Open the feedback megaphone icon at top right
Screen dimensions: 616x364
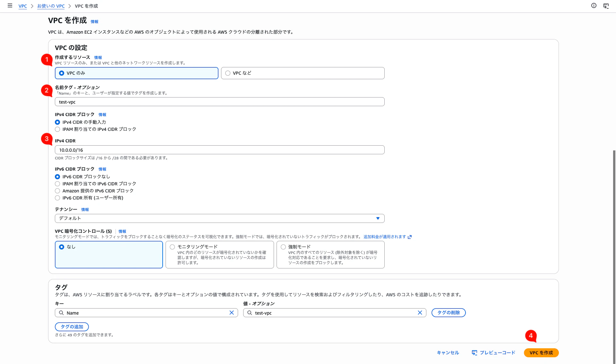tap(606, 5)
